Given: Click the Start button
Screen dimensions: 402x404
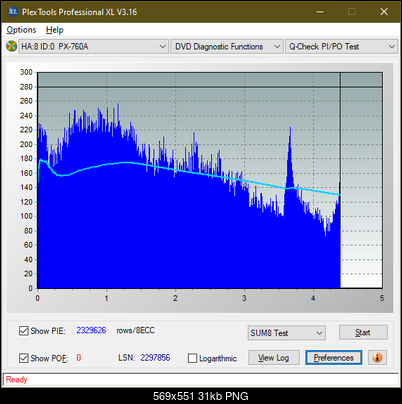Looking at the screenshot, I should click(x=363, y=332).
